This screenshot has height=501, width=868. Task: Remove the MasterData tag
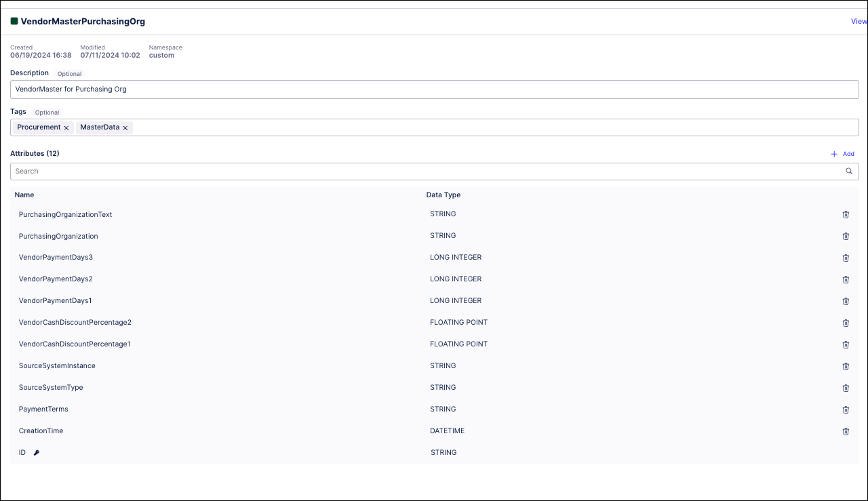coord(125,127)
